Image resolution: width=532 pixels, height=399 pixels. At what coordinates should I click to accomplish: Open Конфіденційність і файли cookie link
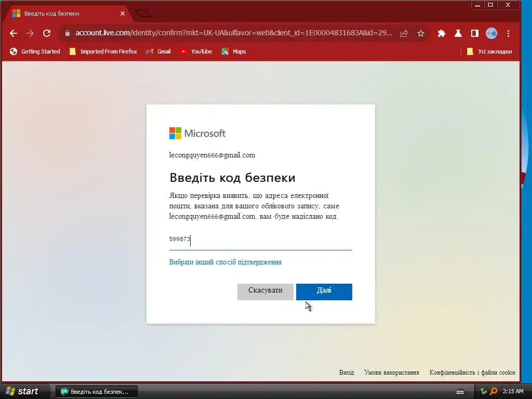pyautogui.click(x=472, y=373)
